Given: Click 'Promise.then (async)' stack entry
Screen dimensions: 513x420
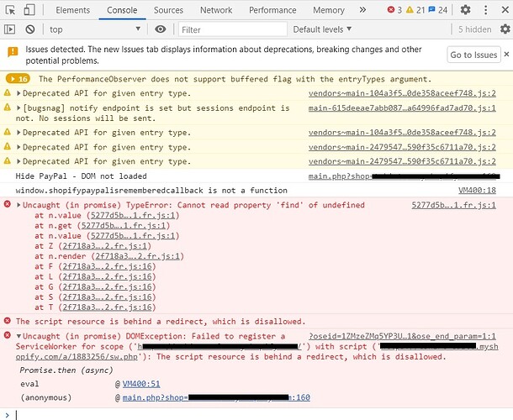Looking at the screenshot, I should click(x=66, y=370).
